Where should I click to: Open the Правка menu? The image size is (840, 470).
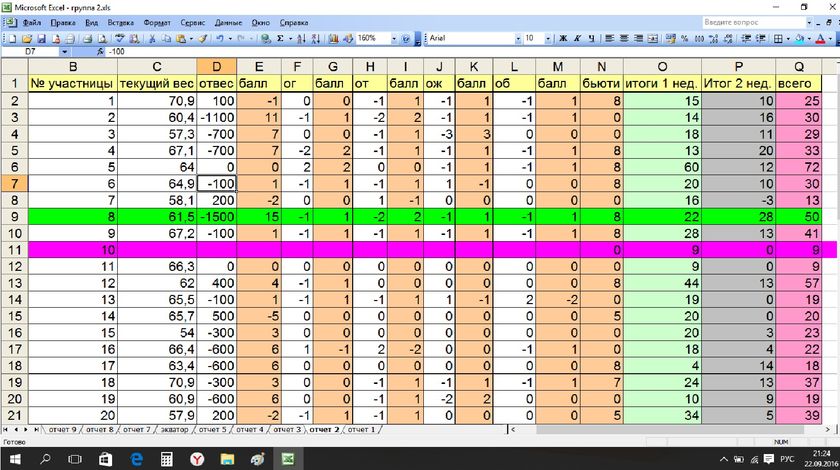click(x=63, y=23)
